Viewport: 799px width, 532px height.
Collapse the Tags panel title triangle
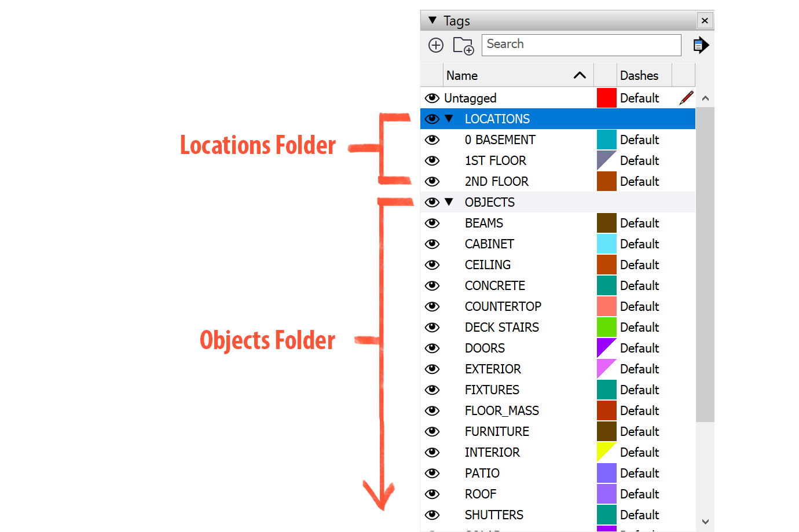(x=433, y=21)
